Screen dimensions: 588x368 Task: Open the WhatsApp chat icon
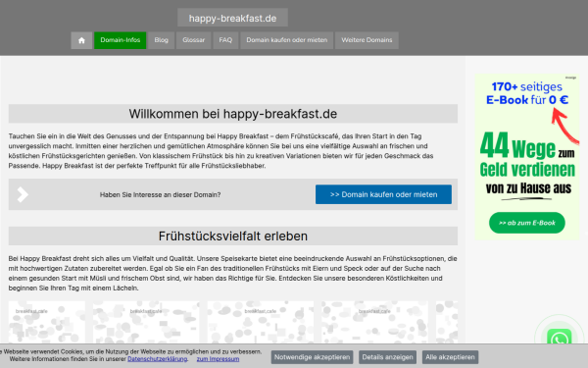[560, 338]
